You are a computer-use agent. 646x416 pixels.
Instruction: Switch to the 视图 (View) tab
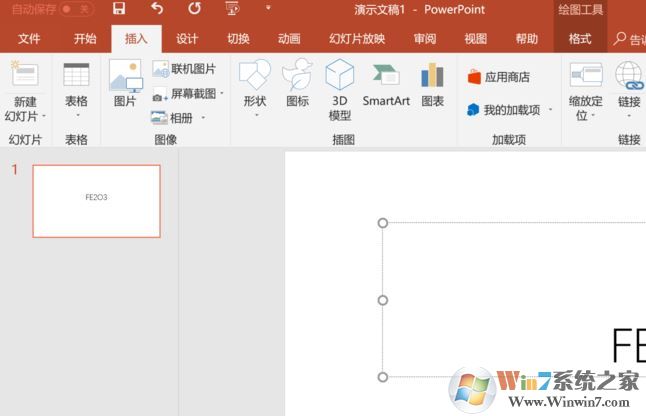(x=476, y=39)
